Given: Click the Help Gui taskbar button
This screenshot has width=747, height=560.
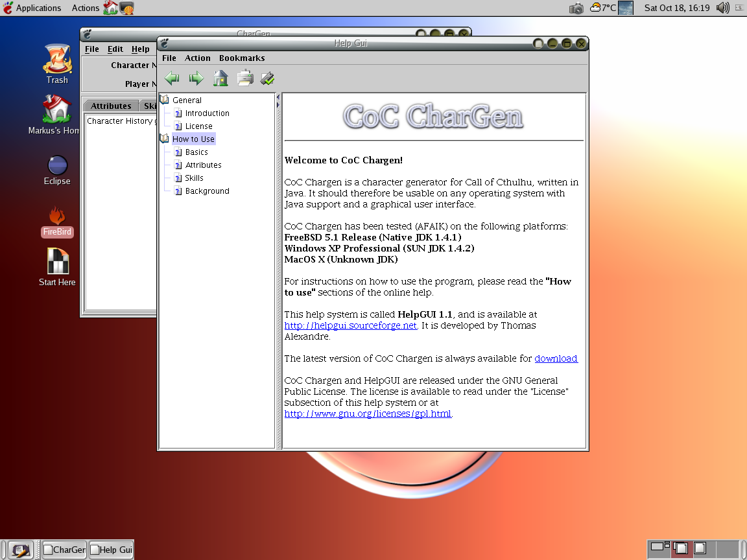Looking at the screenshot, I should 112,550.
